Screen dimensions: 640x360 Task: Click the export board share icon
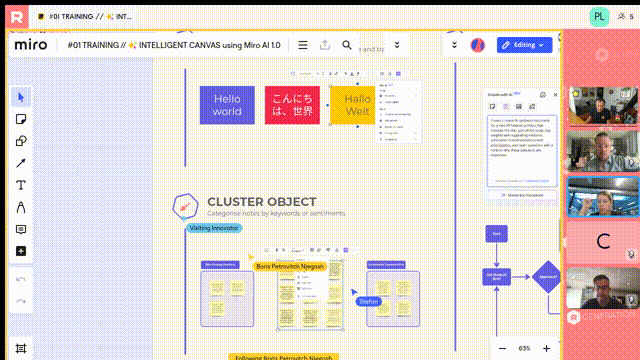pos(325,45)
